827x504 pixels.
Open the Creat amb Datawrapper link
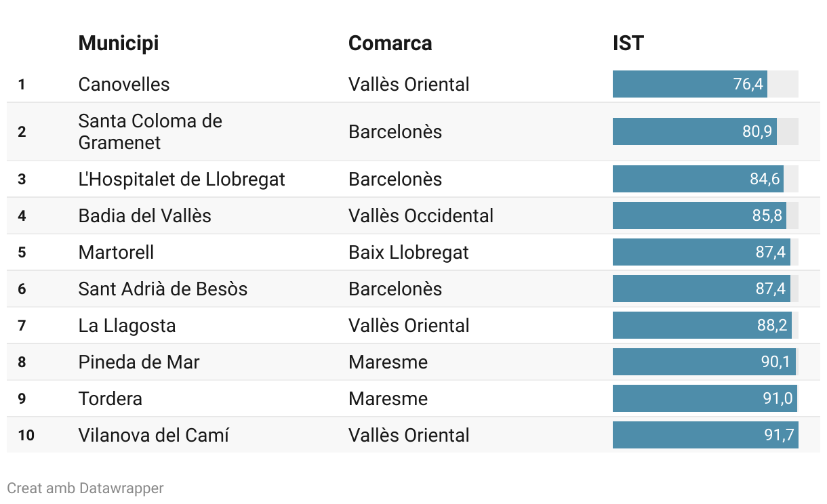[85, 488]
